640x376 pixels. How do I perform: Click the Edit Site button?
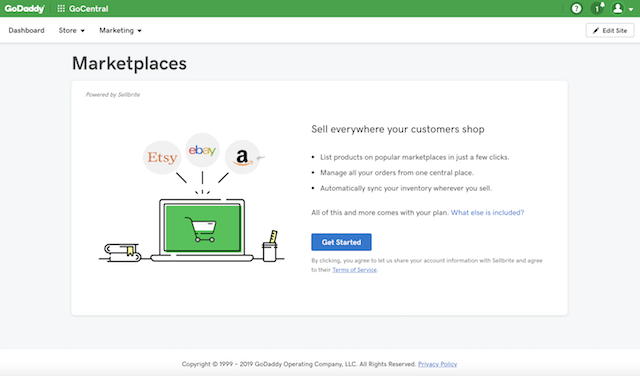(x=610, y=31)
